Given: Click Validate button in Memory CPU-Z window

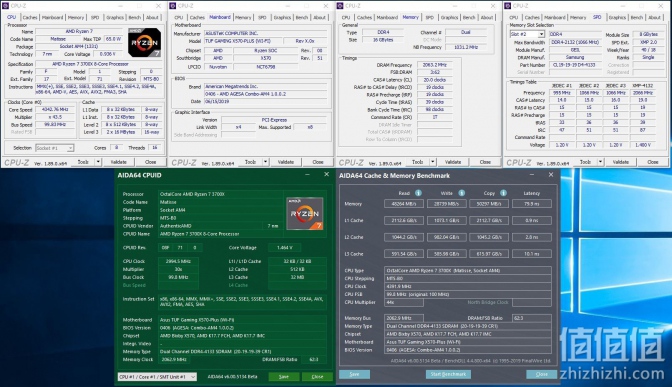Looking at the screenshot, I should (x=453, y=162).
